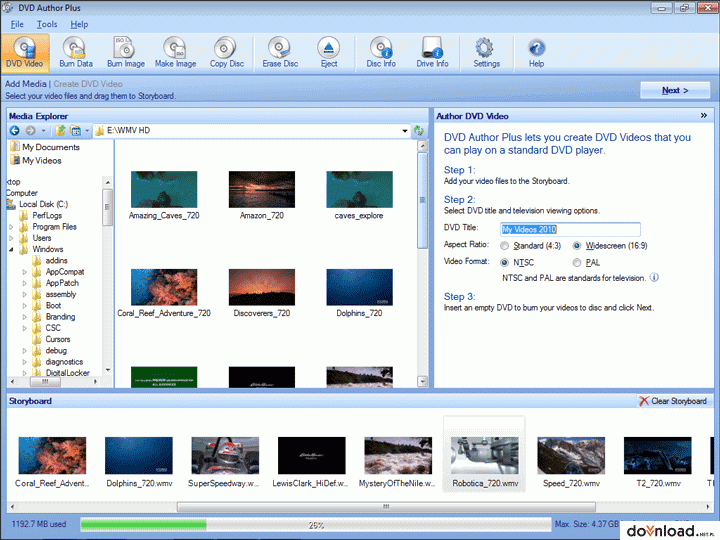
Task: Select T2_720.wmv in Storyboard
Action: (658, 461)
